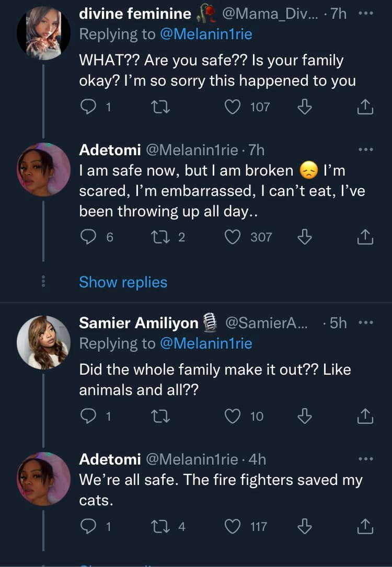Like Adetomi's tweet with 307 likes
Screen dimensions: 392x567
tap(232, 237)
